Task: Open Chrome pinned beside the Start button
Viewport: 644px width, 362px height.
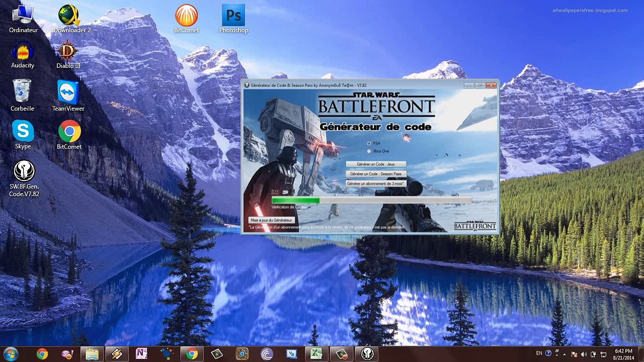Action: point(42,354)
